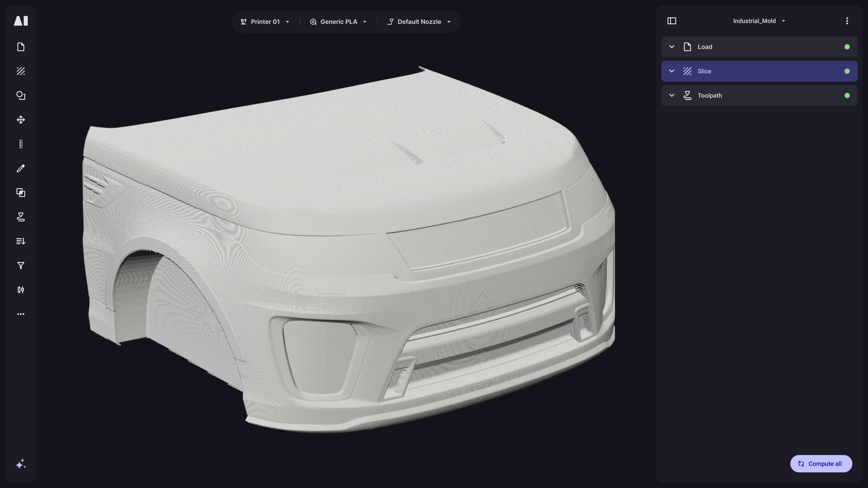Select the slice hatching tool icon

click(21, 71)
